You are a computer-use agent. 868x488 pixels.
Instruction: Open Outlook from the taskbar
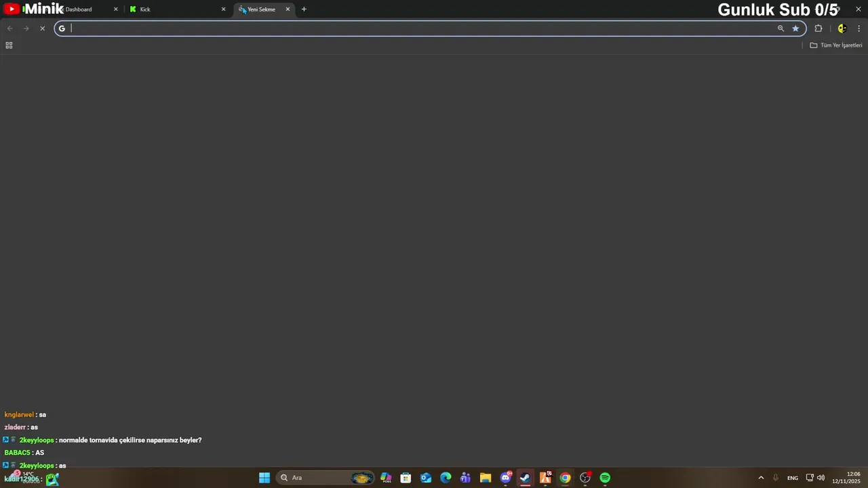pos(426,478)
